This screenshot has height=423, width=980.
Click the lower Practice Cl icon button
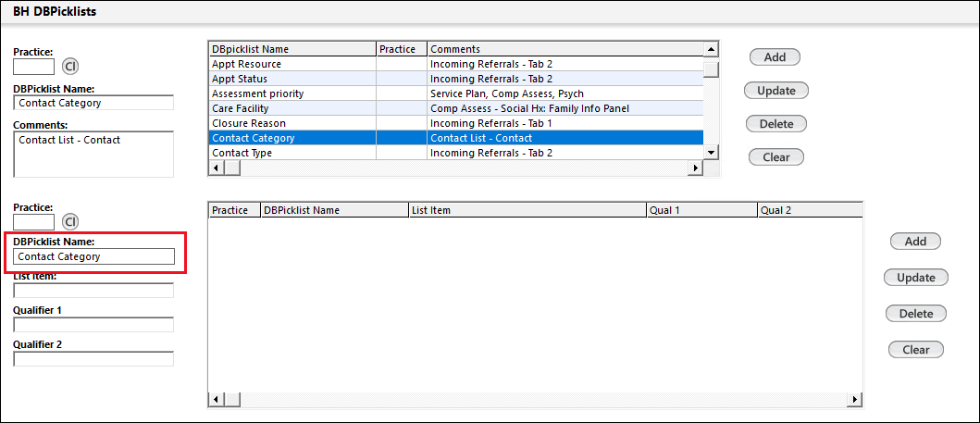pos(70,222)
